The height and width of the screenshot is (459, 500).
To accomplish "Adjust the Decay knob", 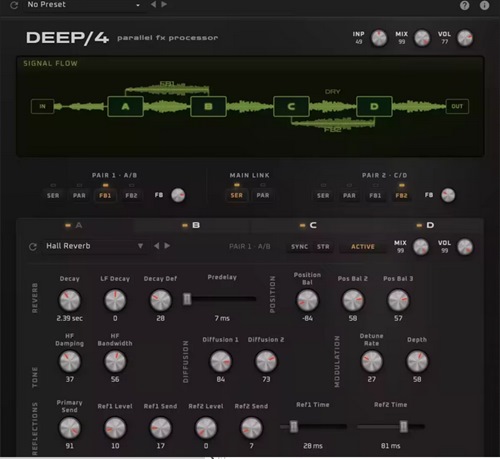I will 70,300.
